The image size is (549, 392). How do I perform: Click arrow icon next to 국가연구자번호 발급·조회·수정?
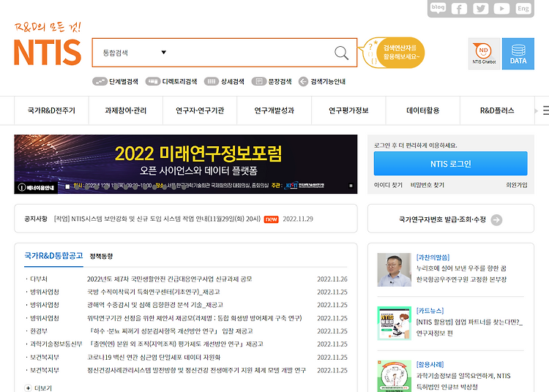coord(496,219)
